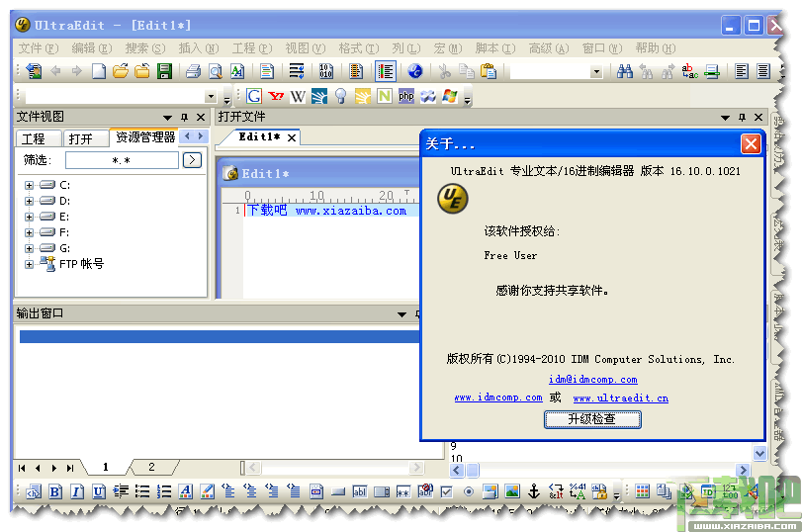Expand the C: drive node
This screenshot has width=802, height=532.
(x=29, y=185)
